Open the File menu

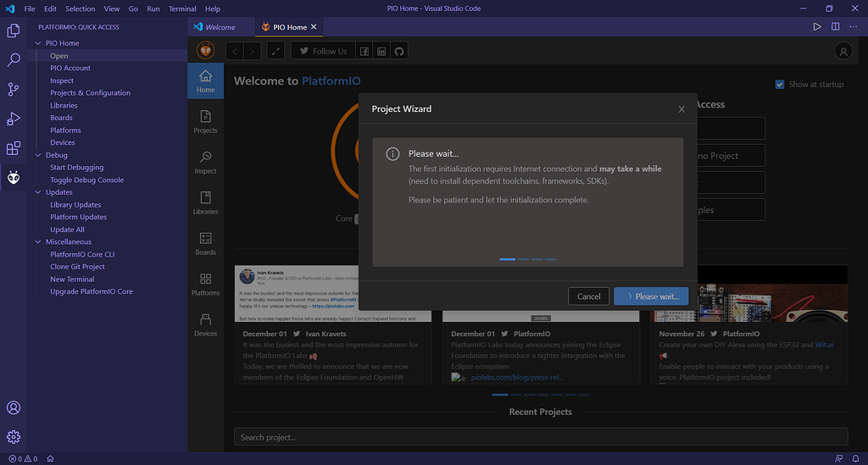click(x=30, y=8)
